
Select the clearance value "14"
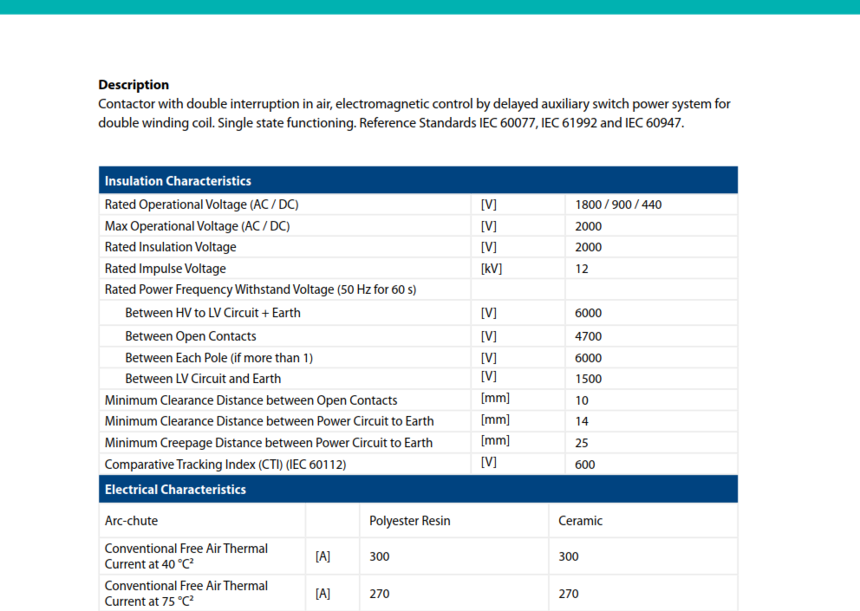point(581,421)
